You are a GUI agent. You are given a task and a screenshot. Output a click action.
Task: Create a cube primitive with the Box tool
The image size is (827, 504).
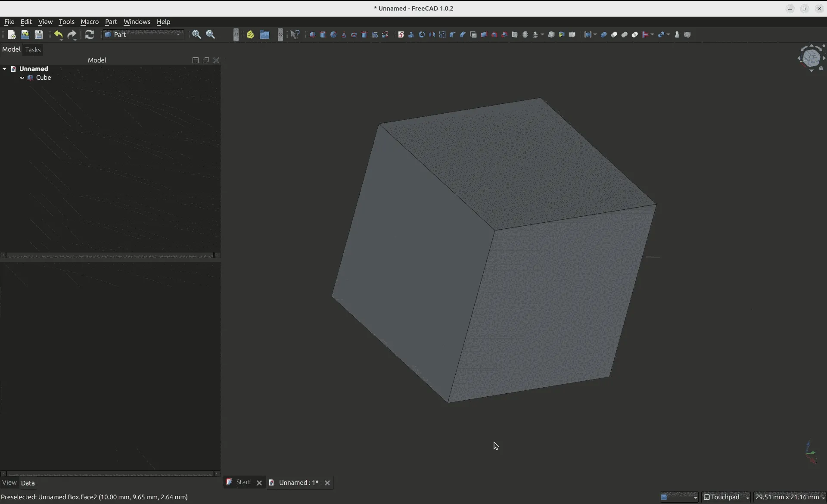(x=313, y=35)
